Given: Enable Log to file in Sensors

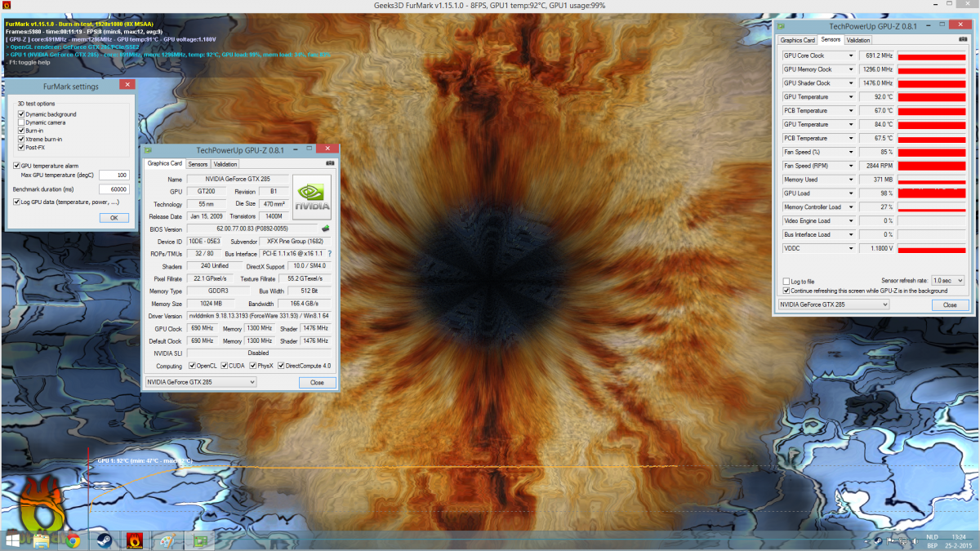Looking at the screenshot, I should pyautogui.click(x=786, y=281).
